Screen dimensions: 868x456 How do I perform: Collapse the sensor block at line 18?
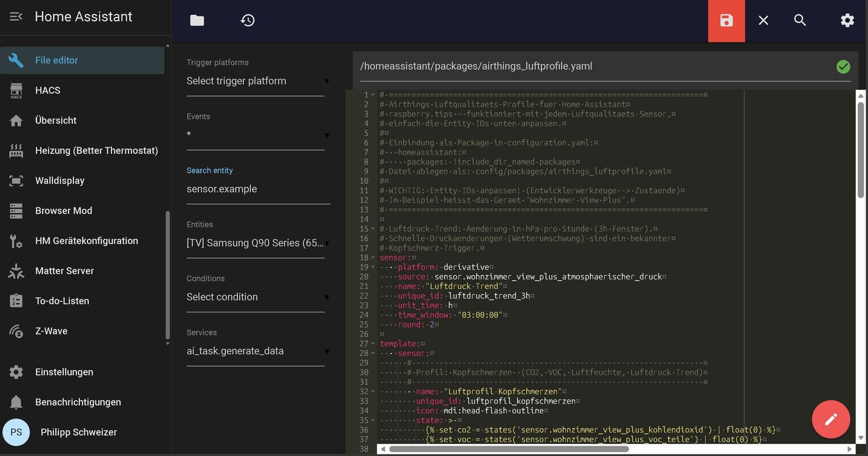pos(373,258)
